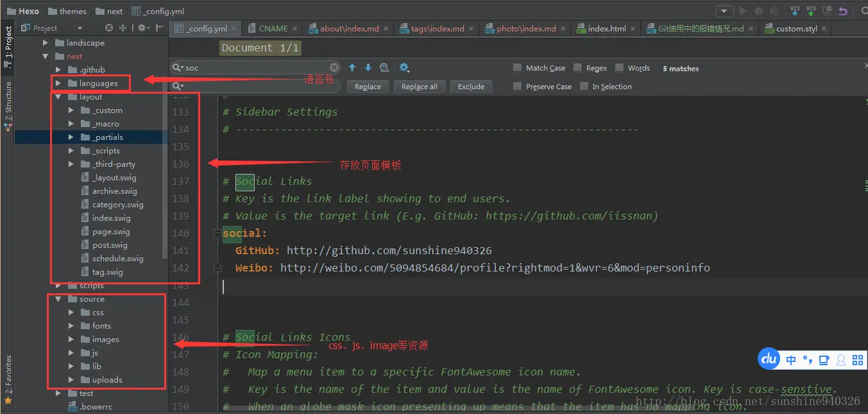Expand the languages folder
This screenshot has width=868, height=414.
click(58, 83)
